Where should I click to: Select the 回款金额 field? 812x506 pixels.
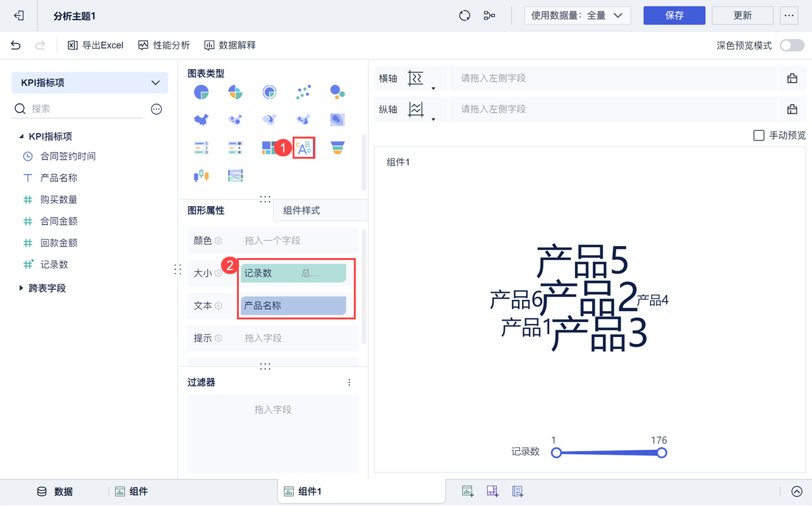[x=59, y=243]
